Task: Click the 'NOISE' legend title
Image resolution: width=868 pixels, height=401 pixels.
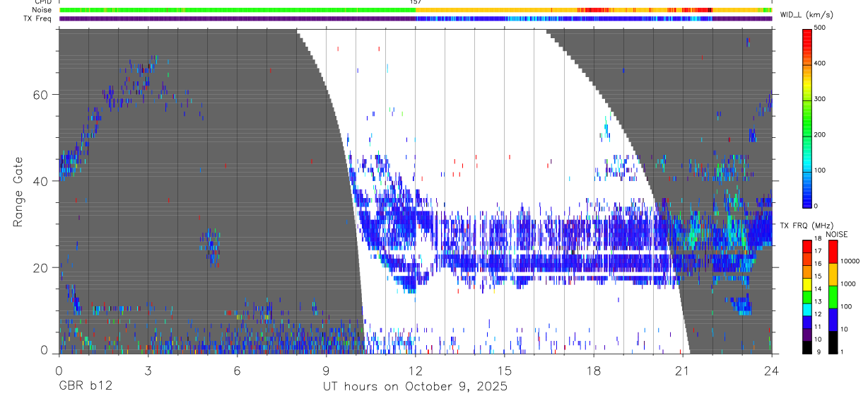Action: [837, 234]
